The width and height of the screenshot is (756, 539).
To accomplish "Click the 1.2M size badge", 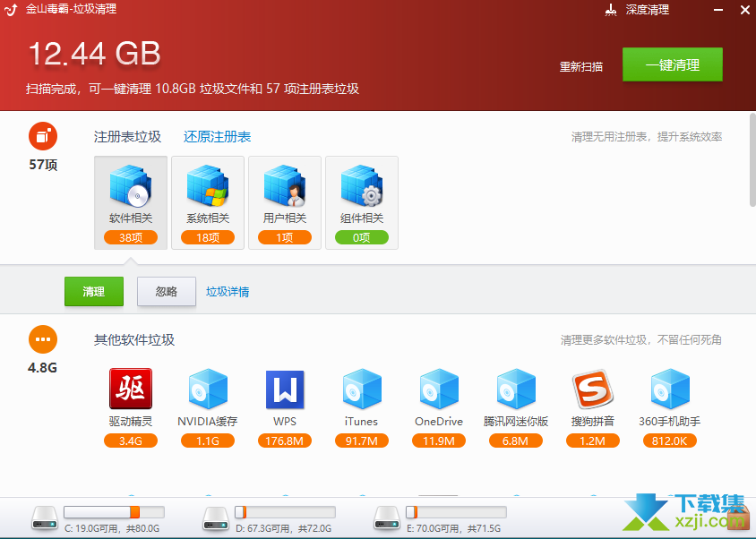I will tap(593, 441).
